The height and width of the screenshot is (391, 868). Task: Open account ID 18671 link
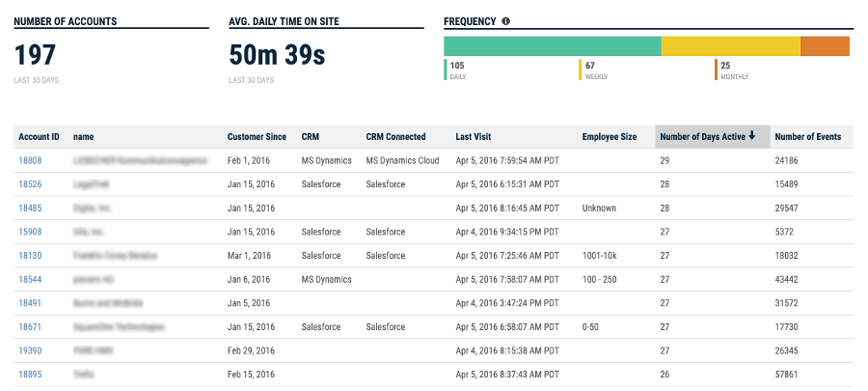(30, 327)
